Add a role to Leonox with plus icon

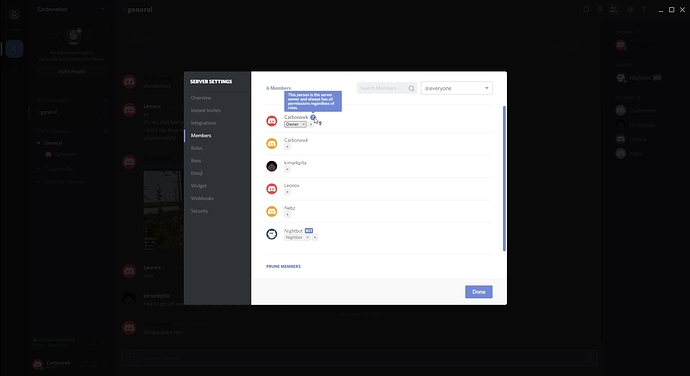[287, 192]
